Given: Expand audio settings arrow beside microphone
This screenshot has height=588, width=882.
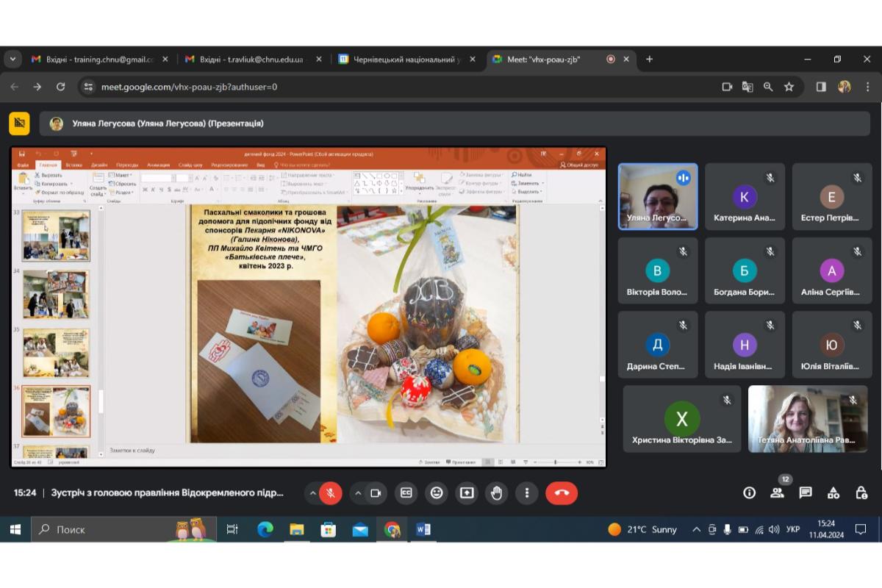Looking at the screenshot, I should tap(312, 492).
